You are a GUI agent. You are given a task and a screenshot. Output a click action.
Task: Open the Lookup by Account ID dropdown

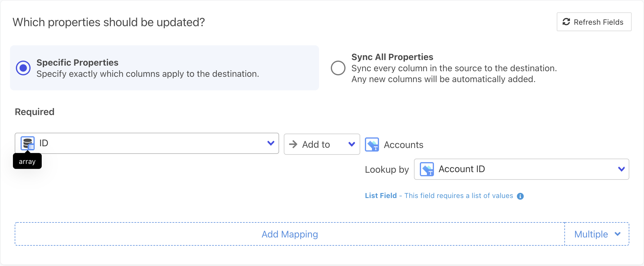click(x=521, y=169)
